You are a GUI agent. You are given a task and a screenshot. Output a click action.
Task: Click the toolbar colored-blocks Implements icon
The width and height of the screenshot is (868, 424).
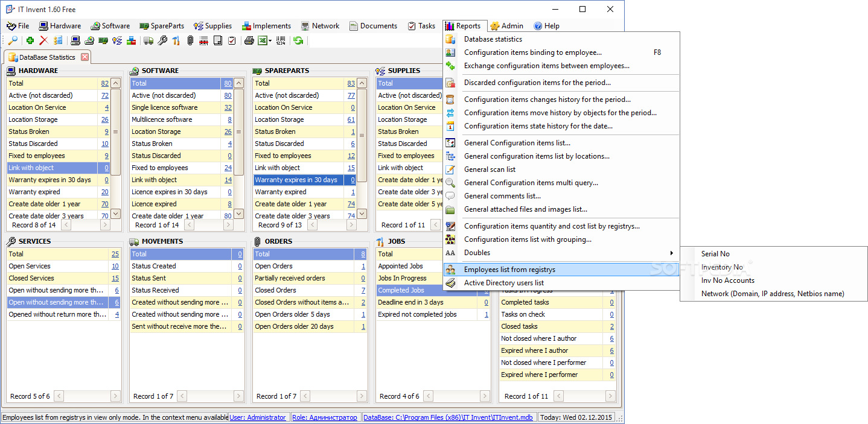point(131,40)
